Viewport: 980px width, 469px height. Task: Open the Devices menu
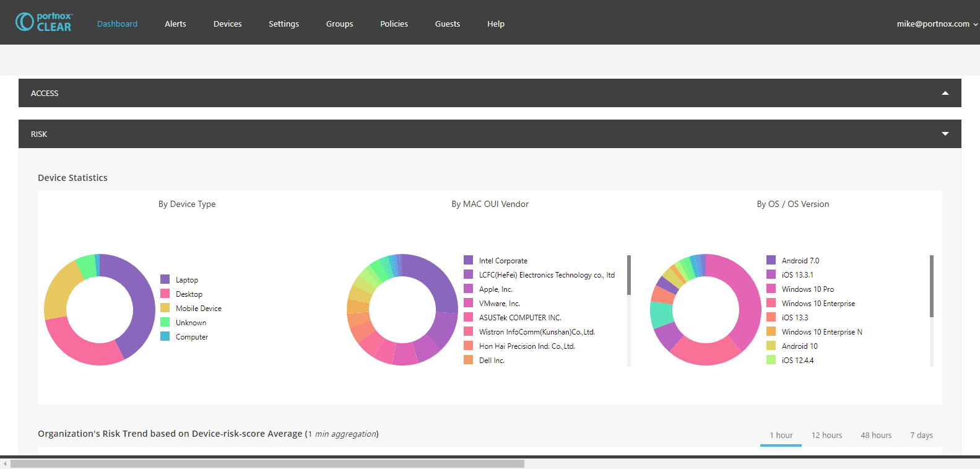tap(227, 24)
